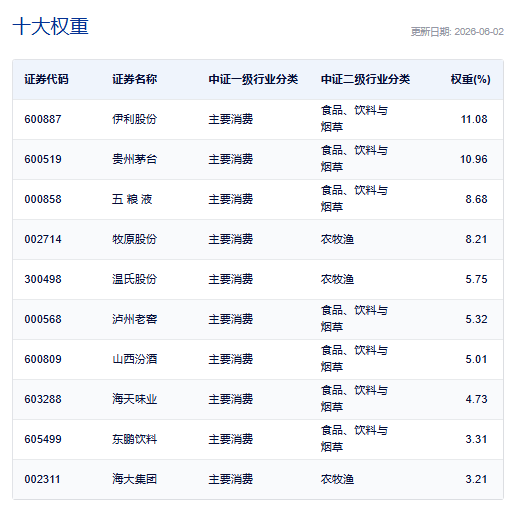The width and height of the screenshot is (516, 513).
Task: Click the 权重(%) column header
Action: pos(470,79)
